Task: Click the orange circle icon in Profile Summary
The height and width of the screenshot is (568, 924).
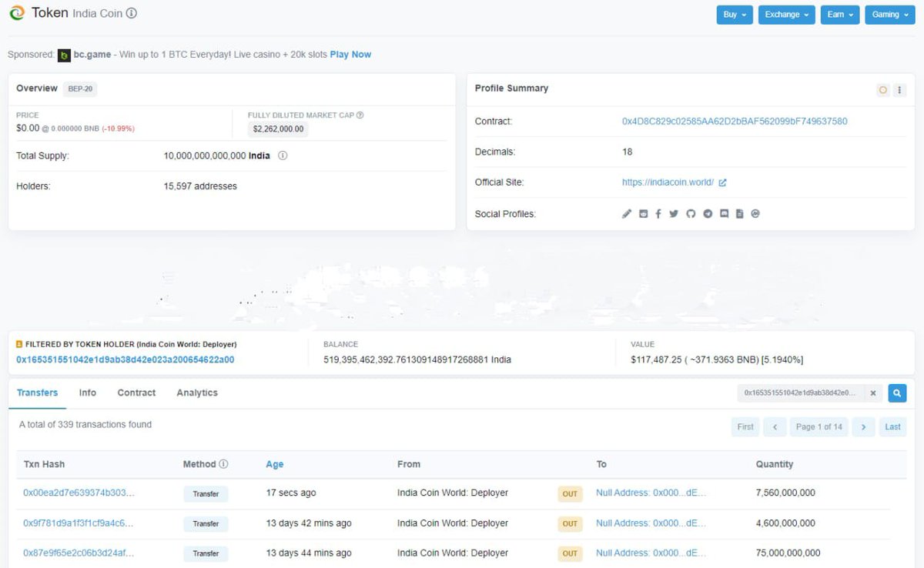Action: 882,90
